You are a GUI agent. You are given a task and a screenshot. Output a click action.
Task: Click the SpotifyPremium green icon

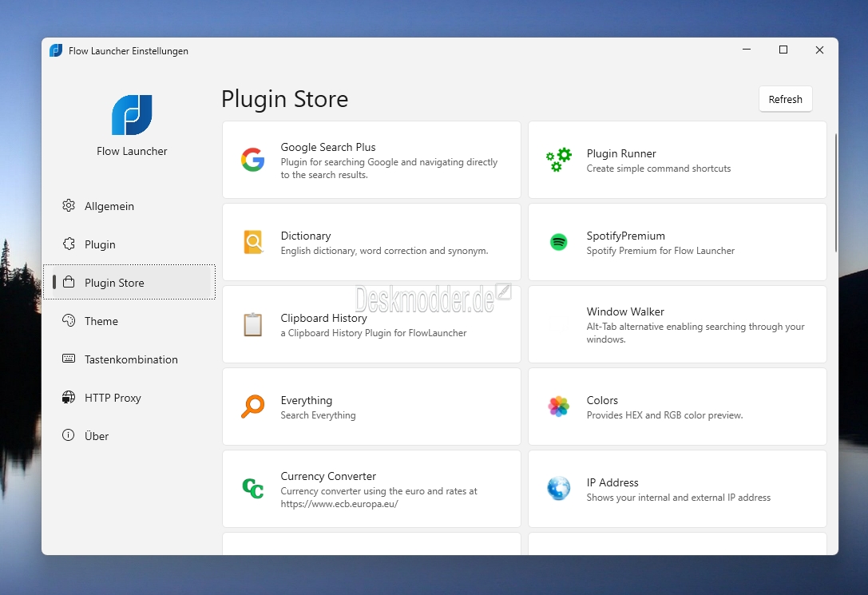[x=558, y=242]
